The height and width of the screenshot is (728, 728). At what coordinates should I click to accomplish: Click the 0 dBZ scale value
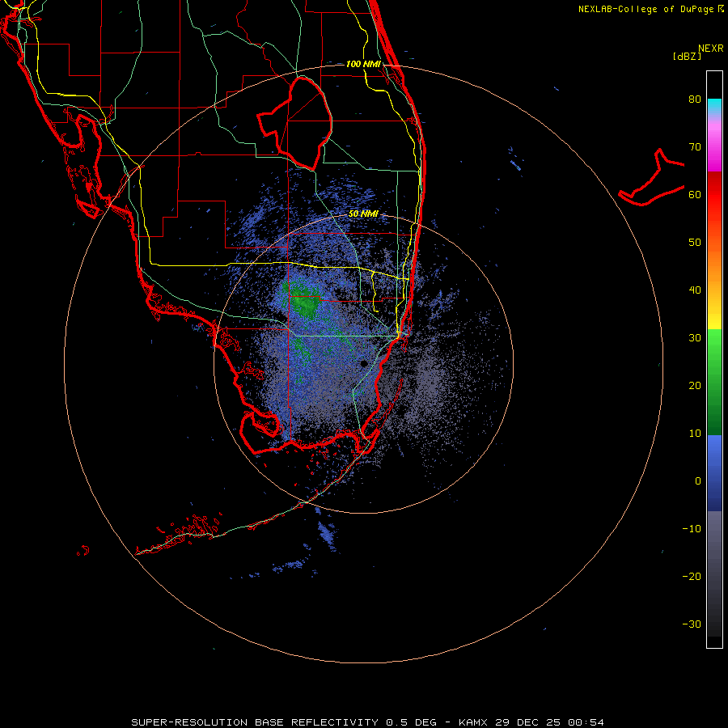(698, 481)
